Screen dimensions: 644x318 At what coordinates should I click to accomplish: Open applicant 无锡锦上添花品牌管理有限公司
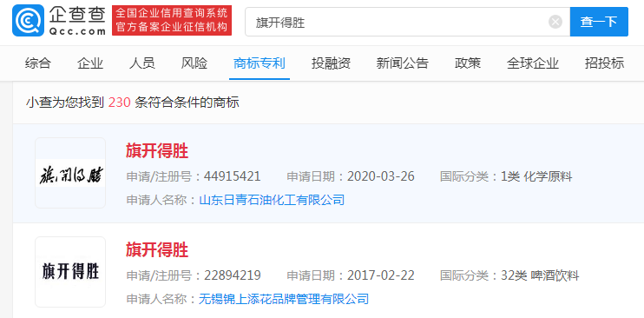284,299
